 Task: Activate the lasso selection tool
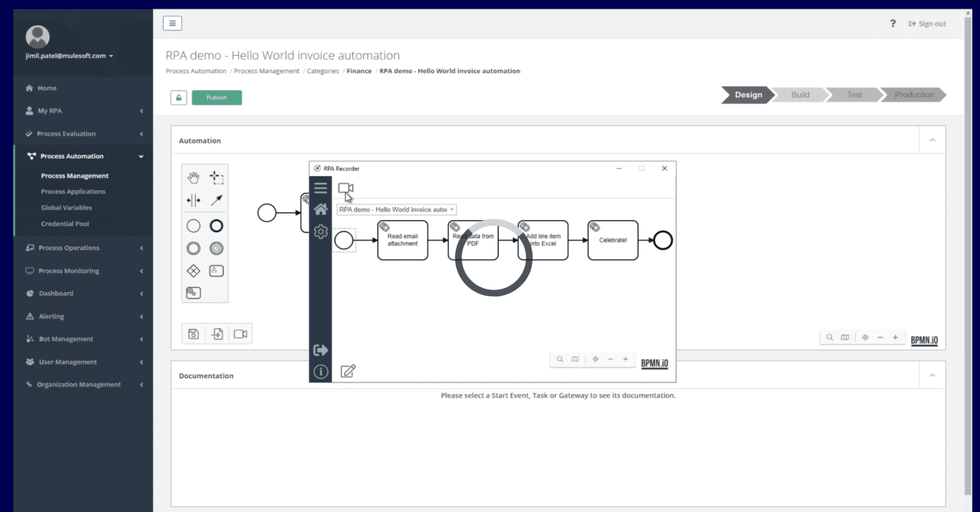(217, 177)
